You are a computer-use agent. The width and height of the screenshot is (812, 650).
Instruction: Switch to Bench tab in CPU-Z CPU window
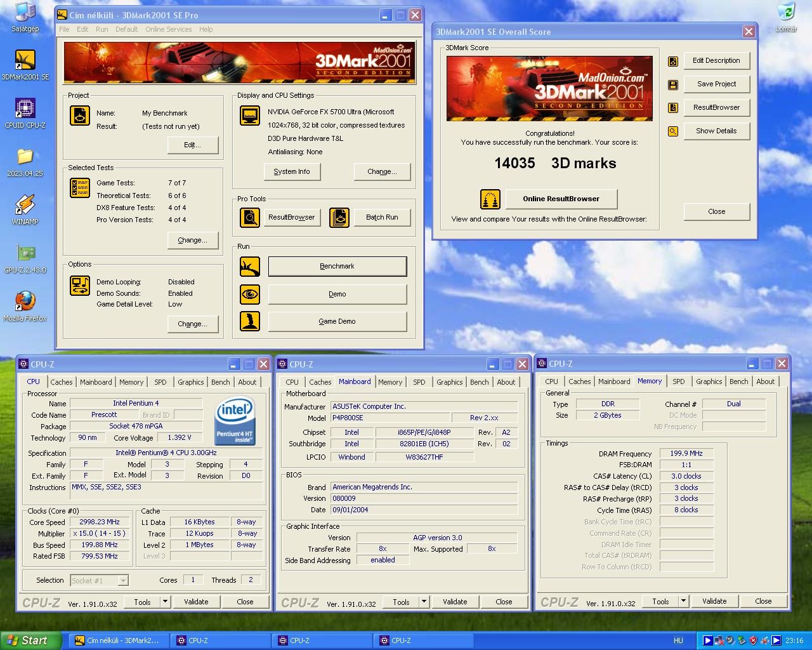221,382
